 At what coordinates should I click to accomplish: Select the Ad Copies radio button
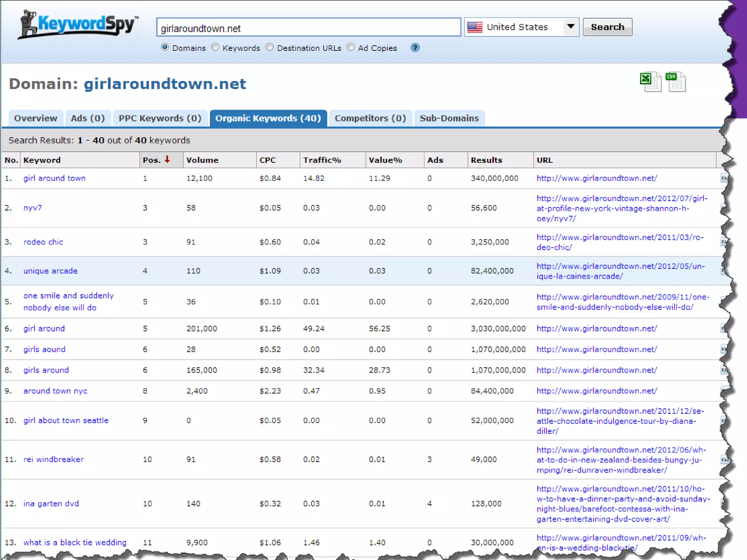(351, 47)
